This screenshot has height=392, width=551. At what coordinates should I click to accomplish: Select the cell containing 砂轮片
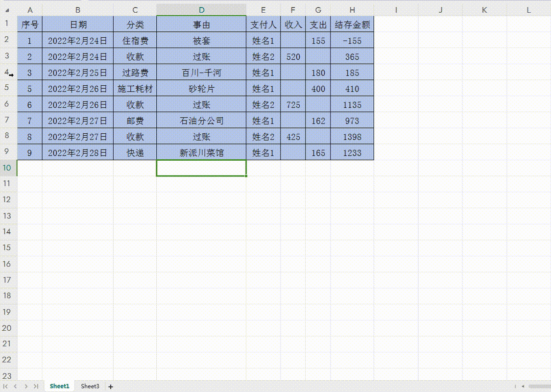click(201, 89)
